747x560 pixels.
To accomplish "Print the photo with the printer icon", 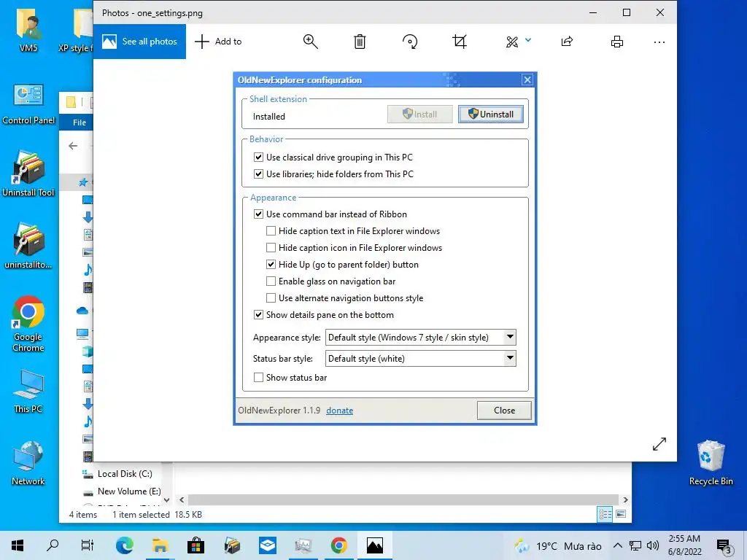I will pyautogui.click(x=617, y=42).
